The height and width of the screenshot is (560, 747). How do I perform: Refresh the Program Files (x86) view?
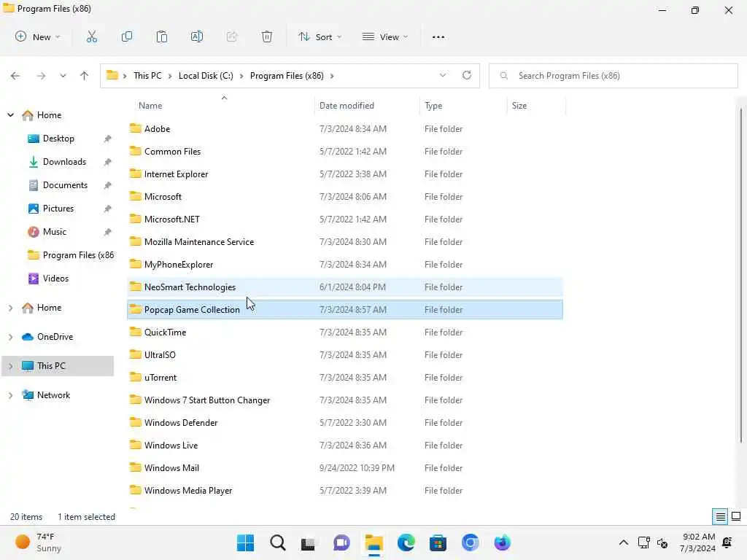pos(467,75)
